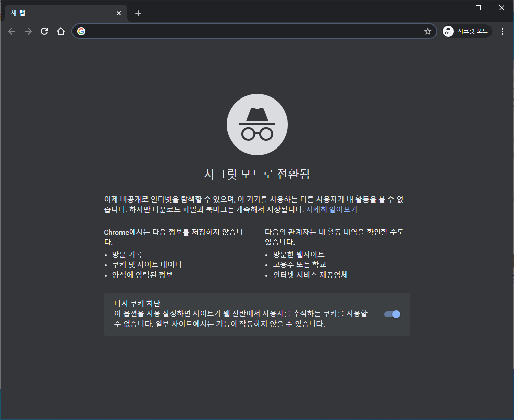Click the Google icon in address bar
The height and width of the screenshot is (420, 514).
(x=81, y=31)
